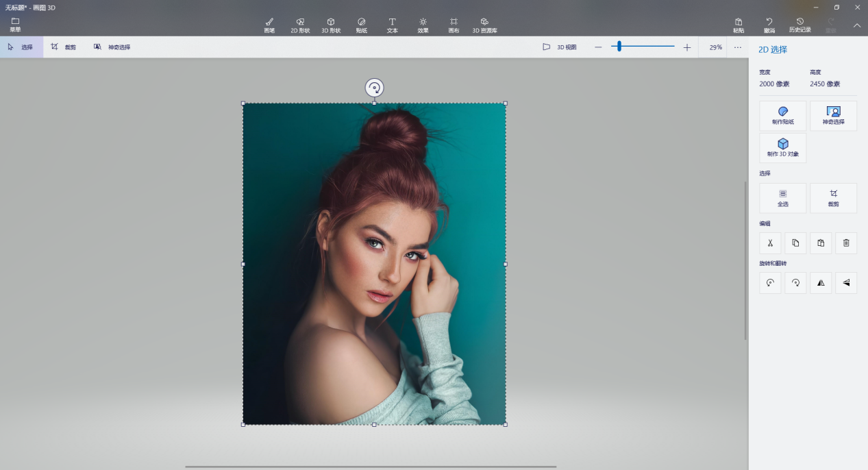Image resolution: width=868 pixels, height=470 pixels.
Task: Rotate selection left using sidebar icon
Action: point(770,282)
